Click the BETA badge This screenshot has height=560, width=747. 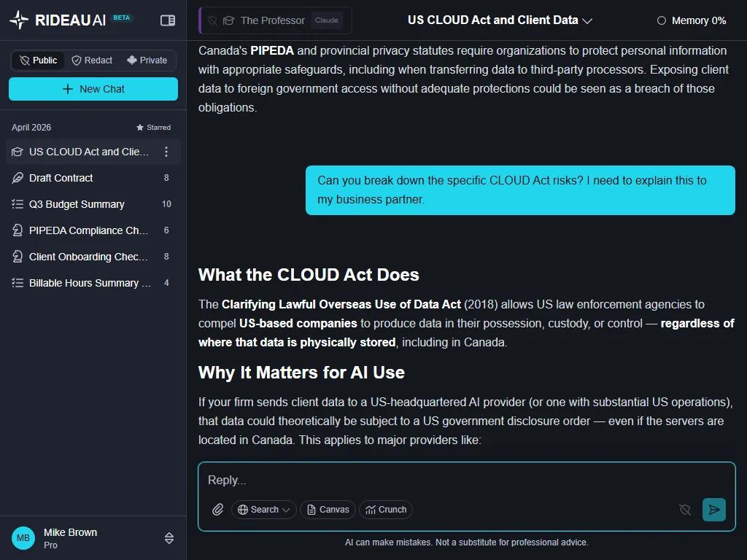(x=122, y=17)
